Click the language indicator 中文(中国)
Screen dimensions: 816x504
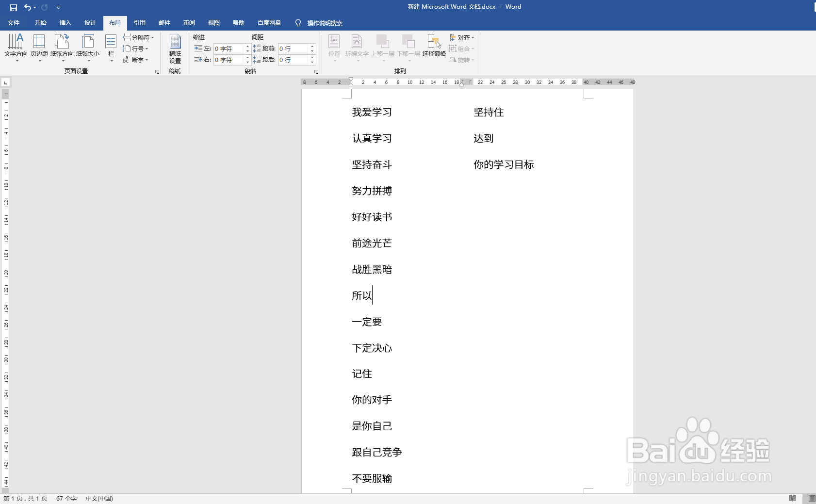coord(99,499)
